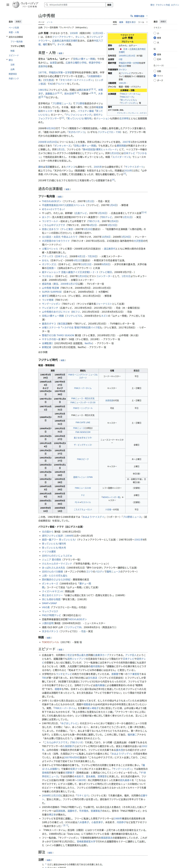Open SUPER SURPRISE link in program list
The width and height of the screenshot is (186, 868).
(x=52, y=292)
